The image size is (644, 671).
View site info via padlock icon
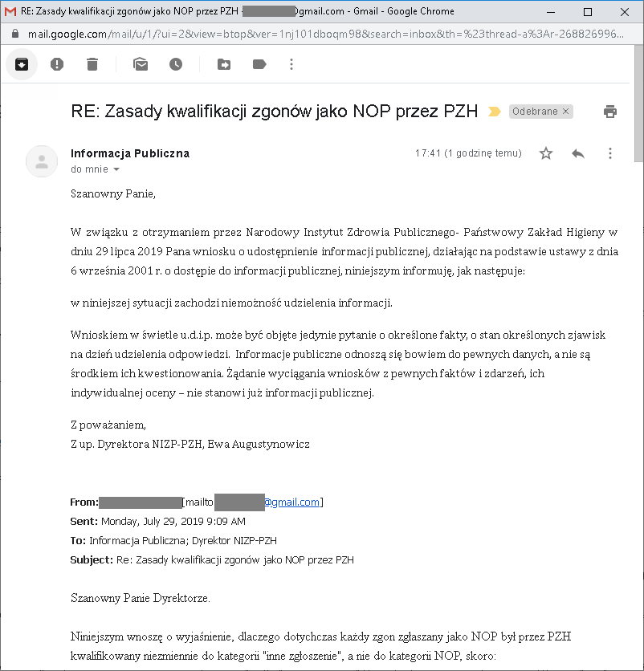(17, 35)
